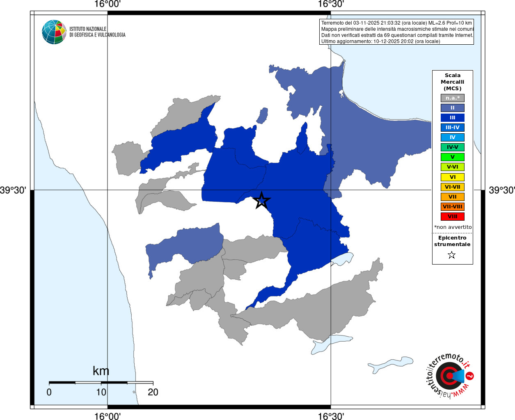Select the intensity III legend swatch
The height and width of the screenshot is (420, 515).
(453, 118)
